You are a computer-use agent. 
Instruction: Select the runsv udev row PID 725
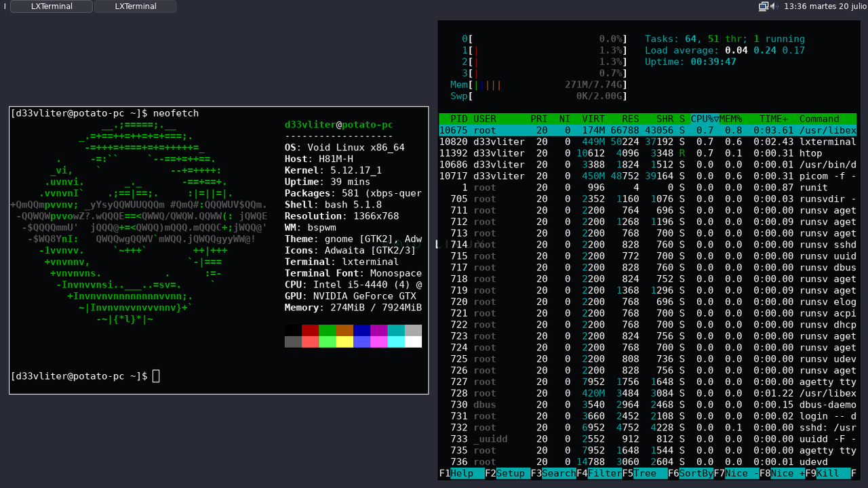pyautogui.click(x=648, y=359)
